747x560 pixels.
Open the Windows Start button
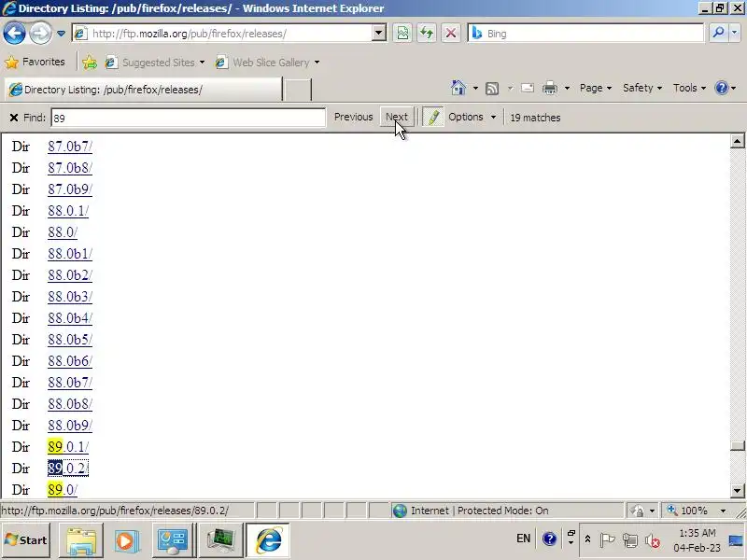26,540
